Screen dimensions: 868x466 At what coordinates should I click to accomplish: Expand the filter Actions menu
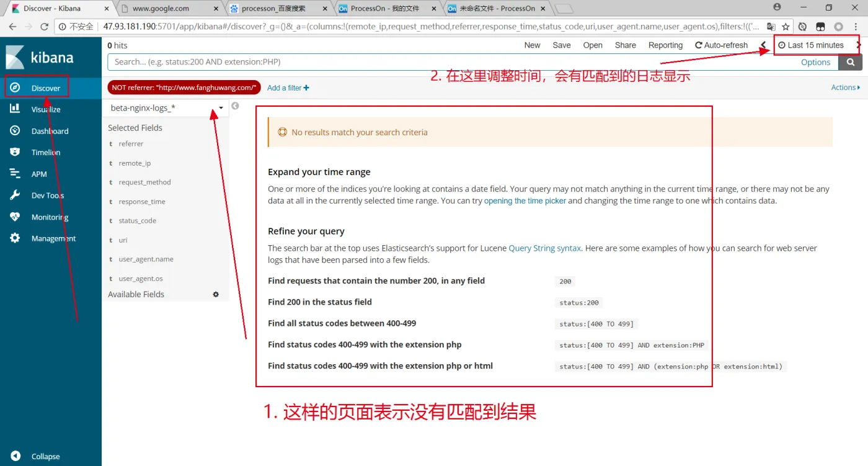(845, 87)
